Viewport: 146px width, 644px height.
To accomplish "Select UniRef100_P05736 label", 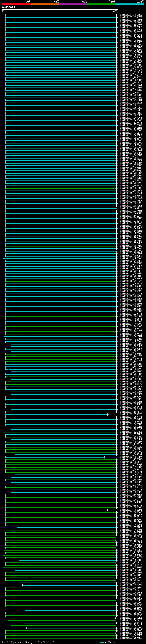I will click(131, 389).
